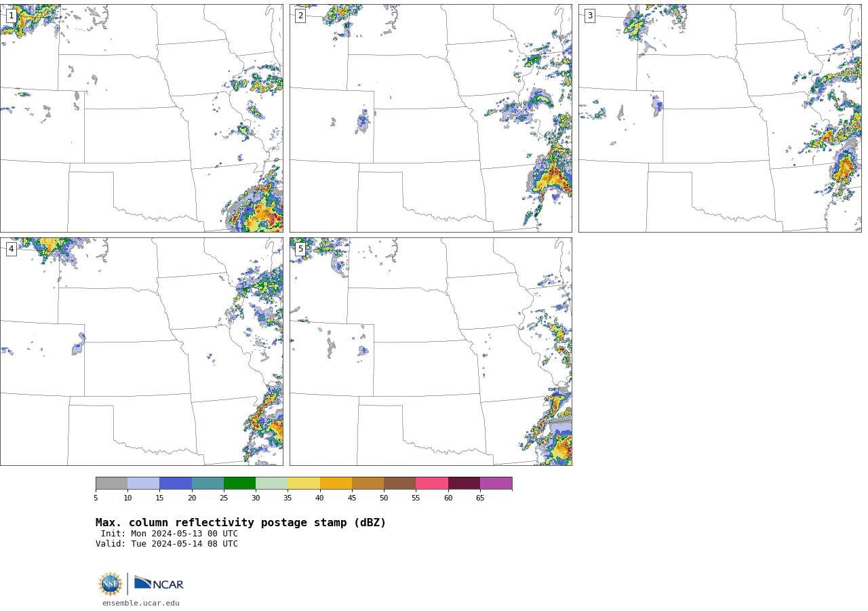Open ensemble member 2 reflectivity map

point(431,118)
